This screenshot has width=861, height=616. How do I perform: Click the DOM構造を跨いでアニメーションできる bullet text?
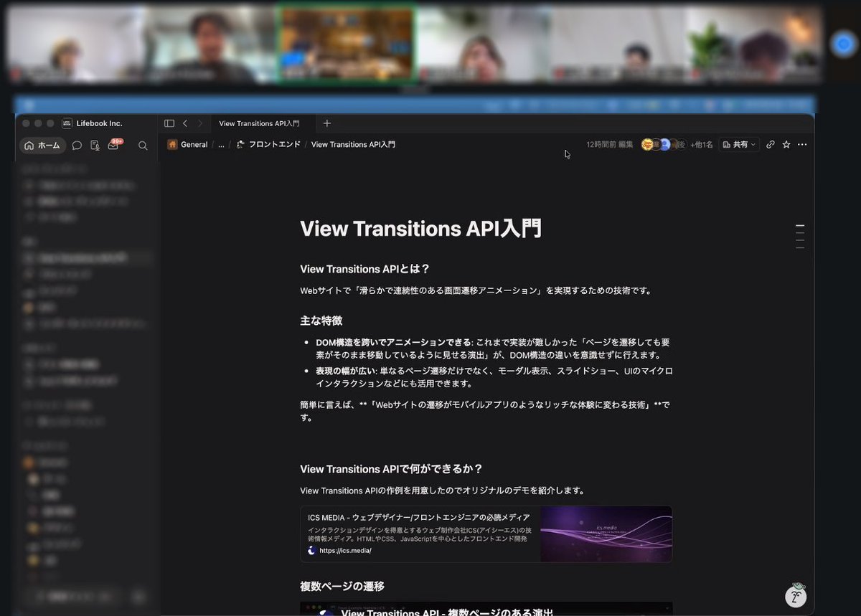393,342
